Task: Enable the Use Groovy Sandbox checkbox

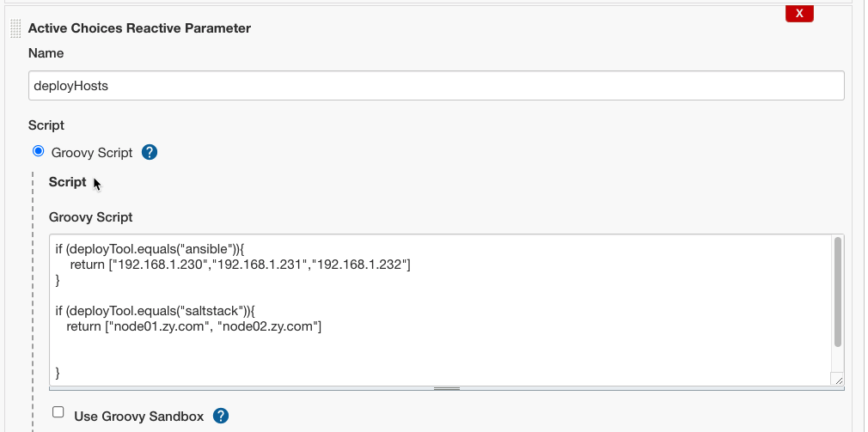Action: 58,412
